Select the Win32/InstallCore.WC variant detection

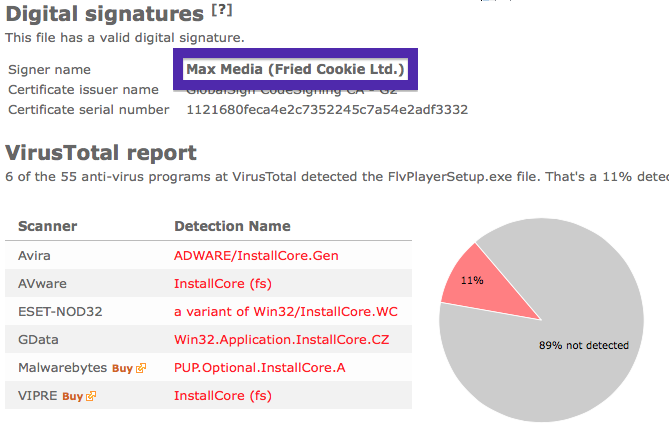[285, 312]
